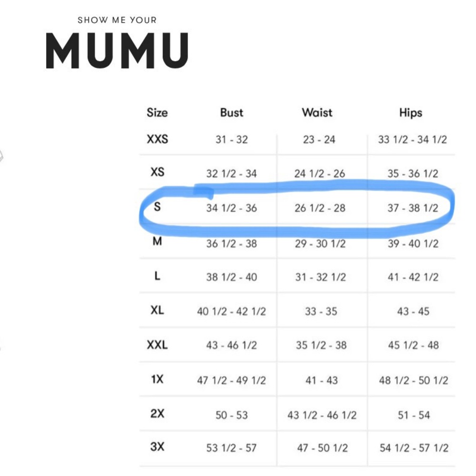Select the Hips column header
476x476 pixels.
pyautogui.click(x=411, y=113)
